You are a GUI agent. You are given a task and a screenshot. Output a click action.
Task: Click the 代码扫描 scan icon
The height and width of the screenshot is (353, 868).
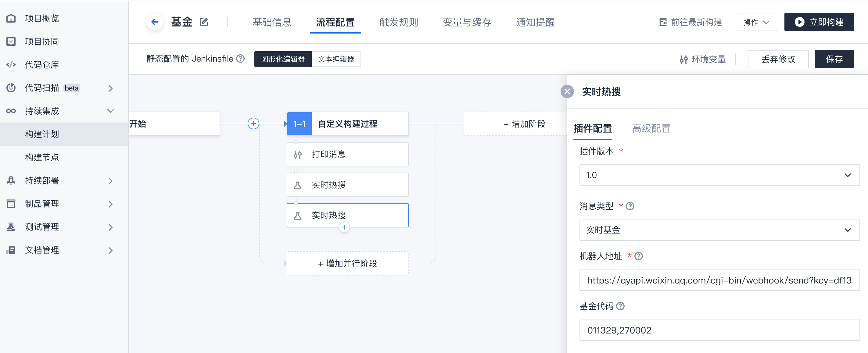tap(11, 87)
